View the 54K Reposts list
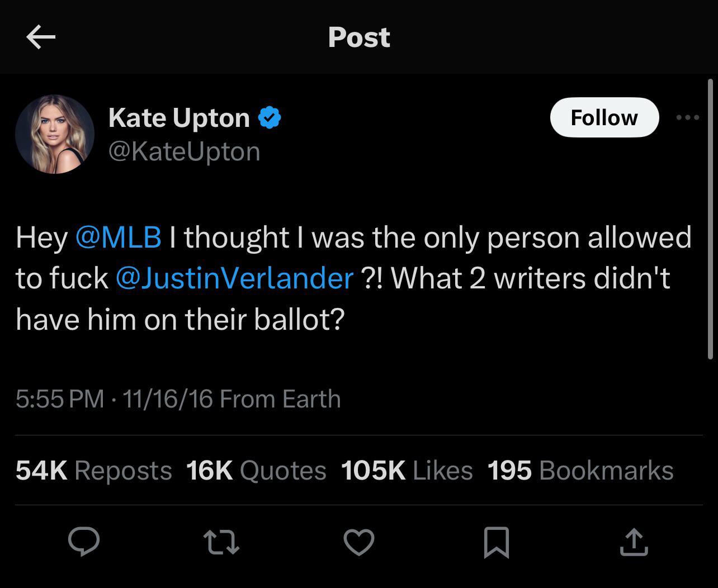The height and width of the screenshot is (588, 718). [x=93, y=471]
